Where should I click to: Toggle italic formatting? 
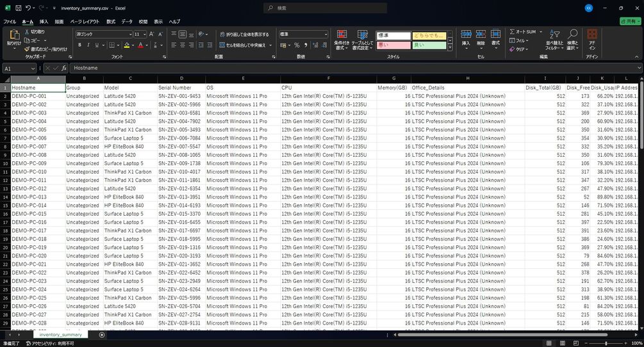point(88,45)
